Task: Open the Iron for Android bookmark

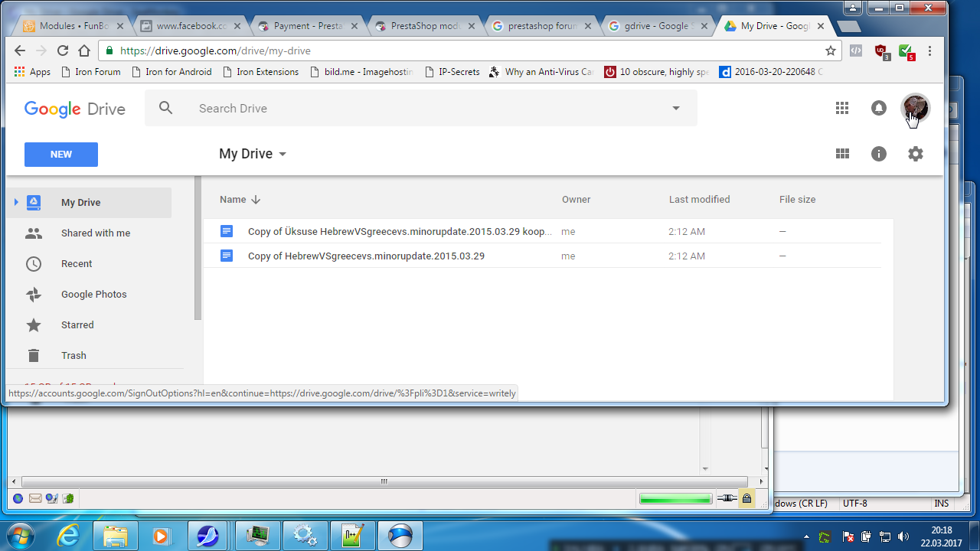Action: (171, 72)
